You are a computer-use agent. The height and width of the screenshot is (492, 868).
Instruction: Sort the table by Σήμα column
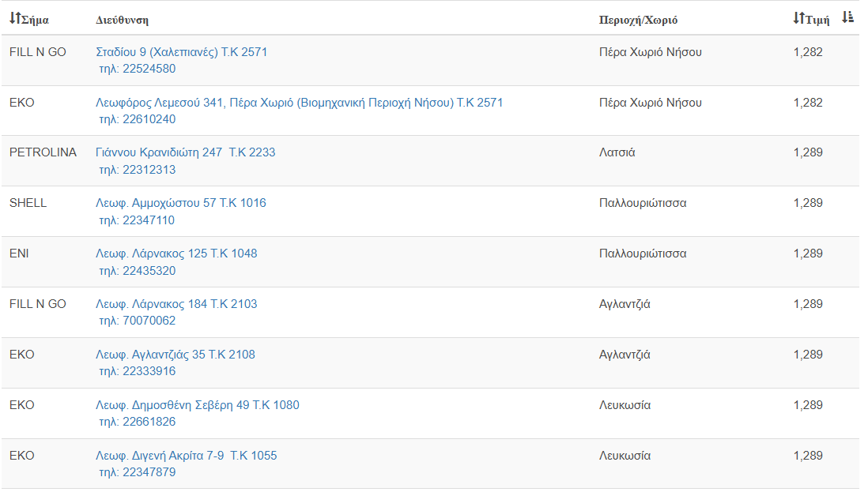click(28, 19)
